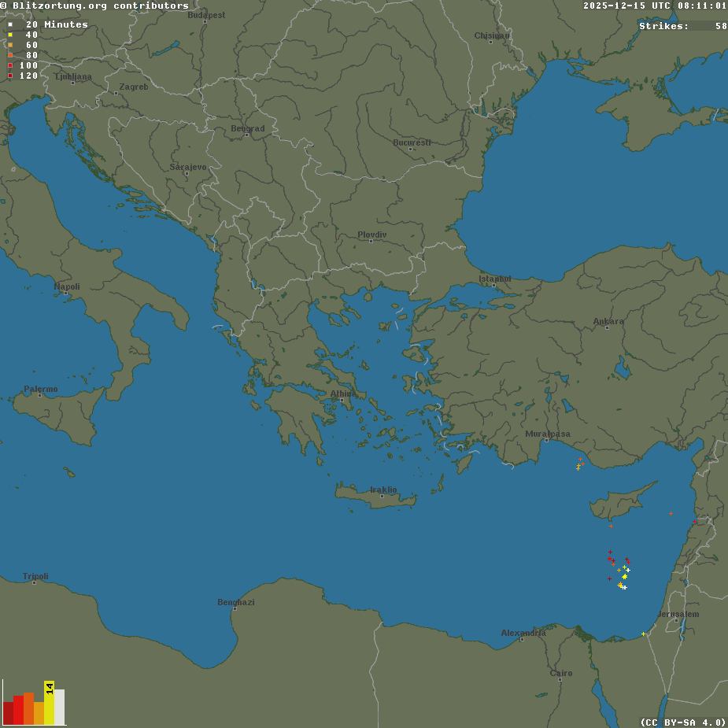The height and width of the screenshot is (728, 728).
Task: Click the yellow 40 minutes legend square
Action: 10,35
